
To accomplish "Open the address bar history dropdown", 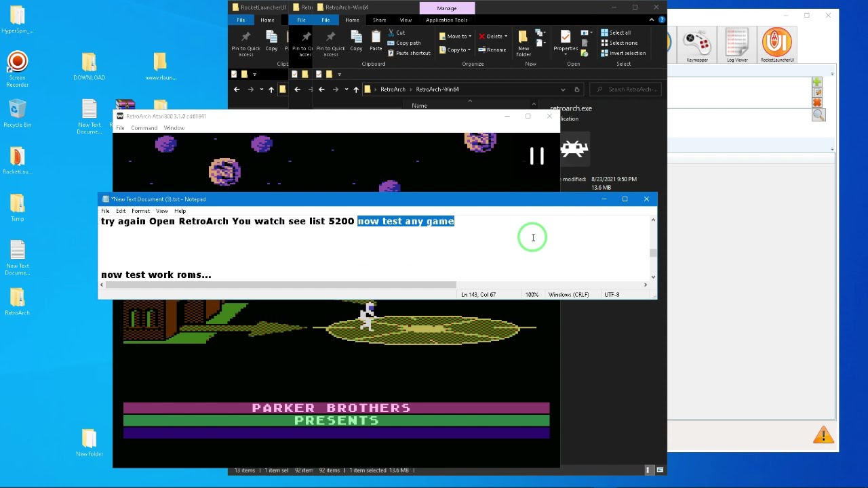I will click(563, 89).
